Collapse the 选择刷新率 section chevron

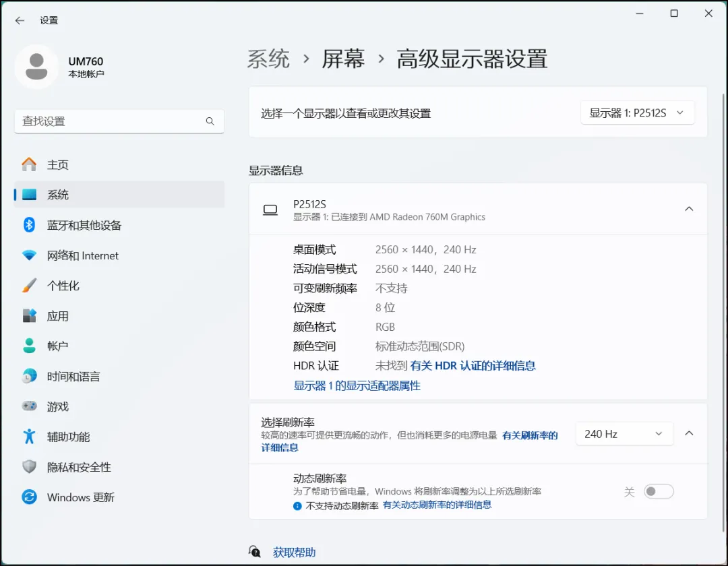coord(689,433)
